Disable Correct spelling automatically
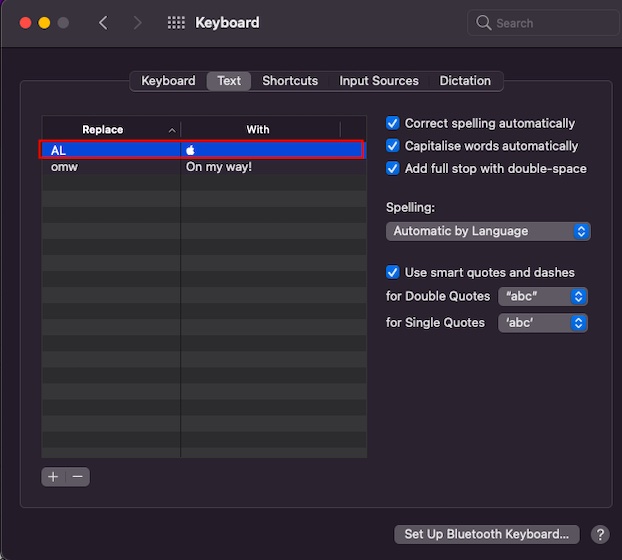Viewport: 622px width, 560px height. [x=393, y=123]
